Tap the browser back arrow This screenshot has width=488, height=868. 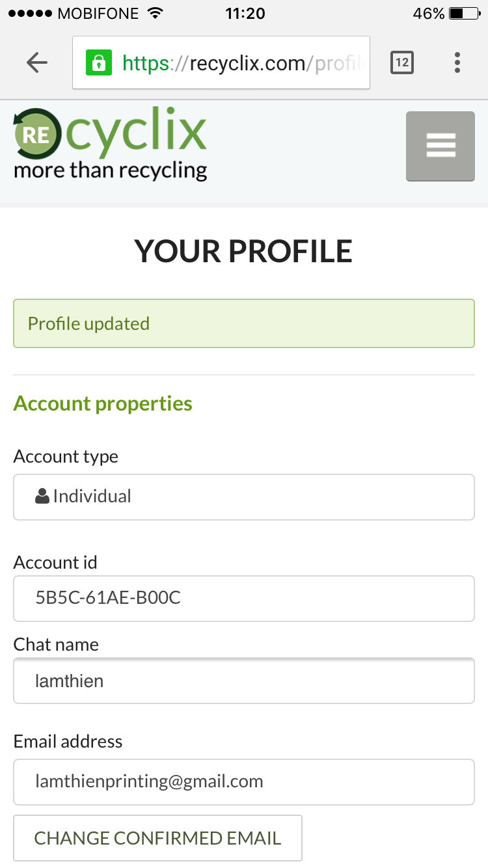(37, 62)
